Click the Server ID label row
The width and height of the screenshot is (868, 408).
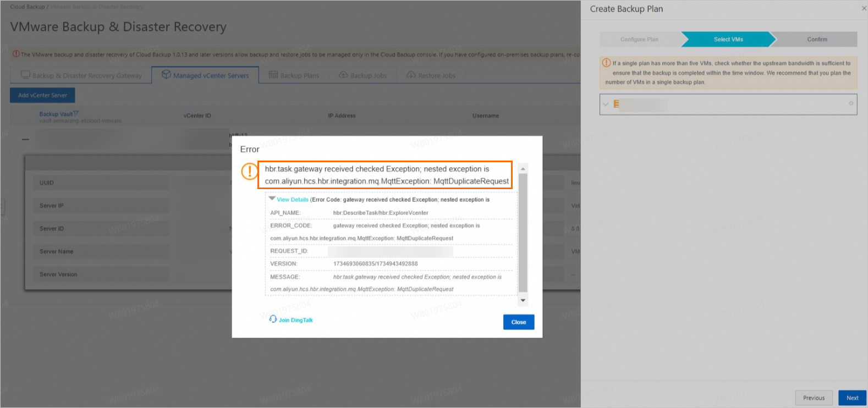(101, 229)
